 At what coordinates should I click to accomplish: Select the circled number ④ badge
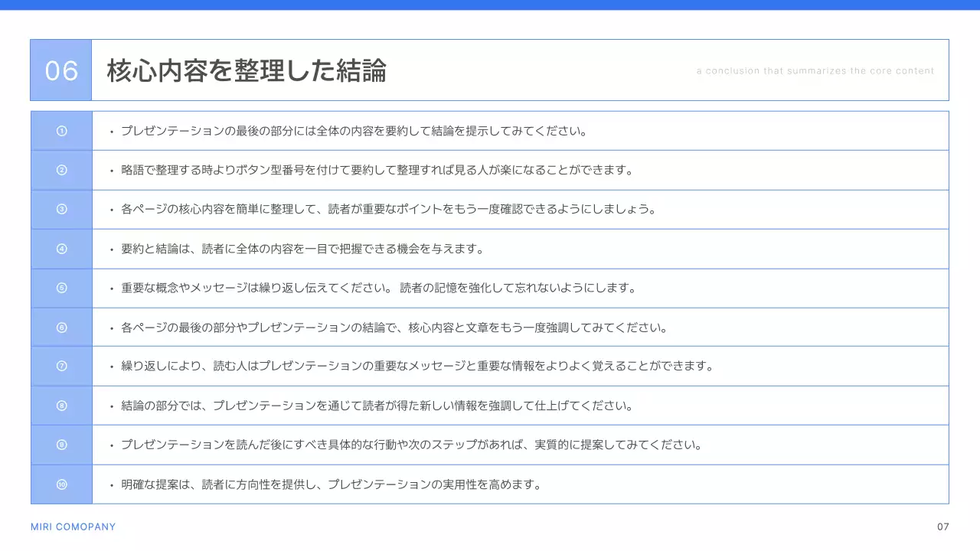(60, 248)
